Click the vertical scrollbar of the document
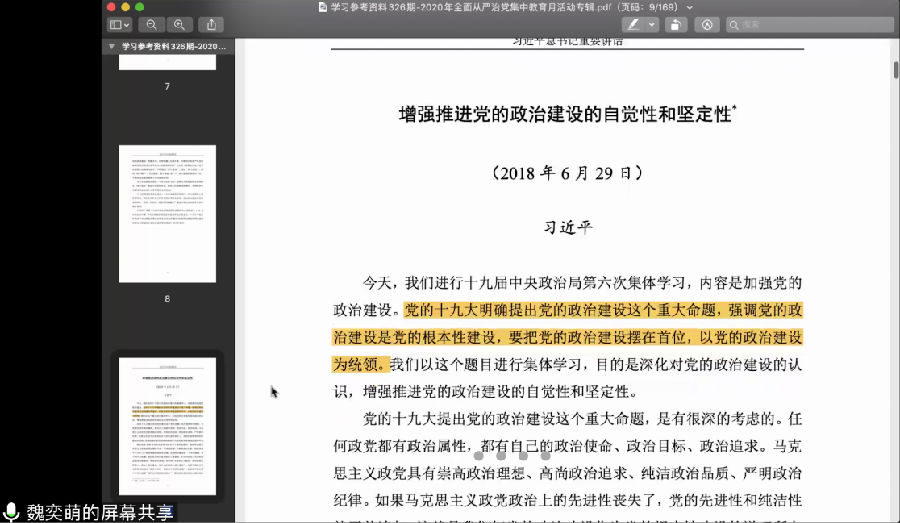 (894, 70)
